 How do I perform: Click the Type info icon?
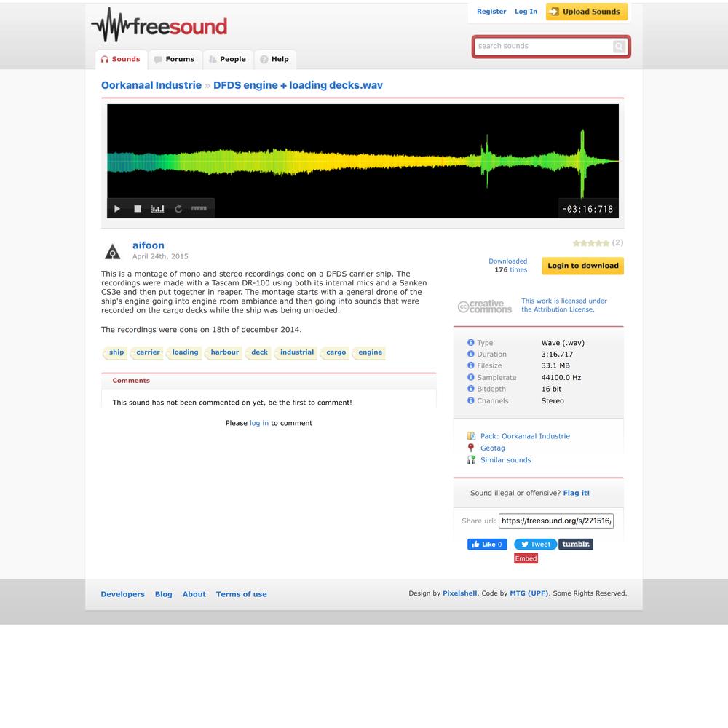[x=471, y=342]
